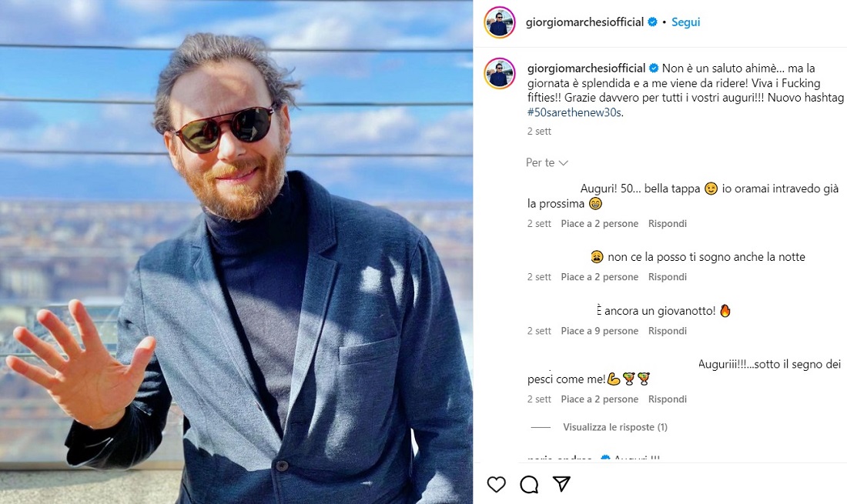Click the avatar beside the caption
847x504 pixels.
[499, 72]
